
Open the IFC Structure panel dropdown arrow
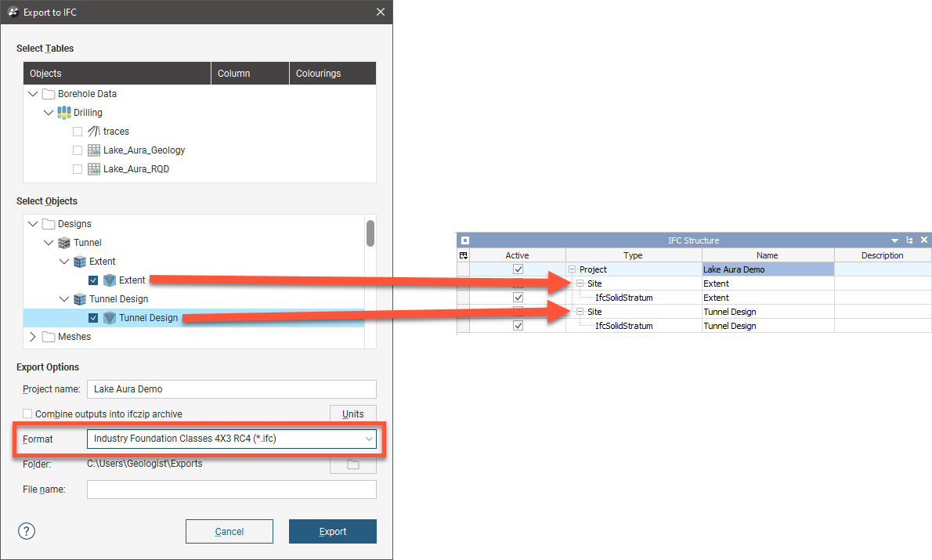[894, 240]
